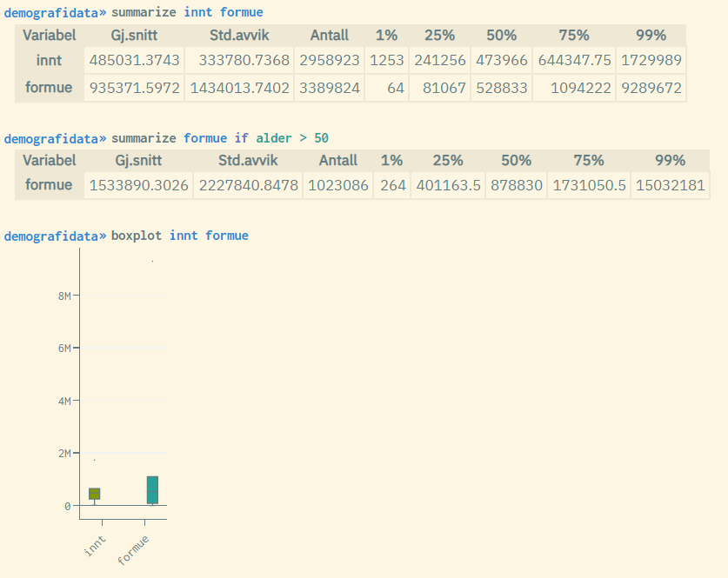The image size is (728, 578).
Task: Click the 'innt' x-axis label under chart
Action: point(96,543)
